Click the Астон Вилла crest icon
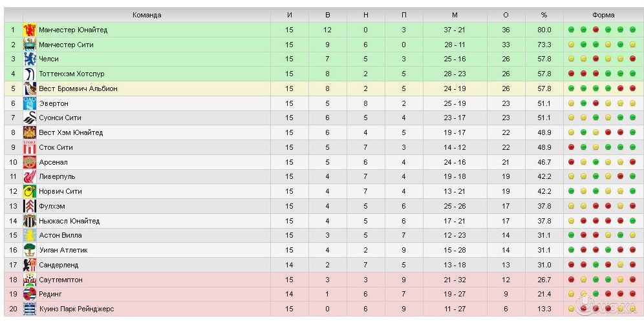This screenshot has height=321, width=644. 29,235
